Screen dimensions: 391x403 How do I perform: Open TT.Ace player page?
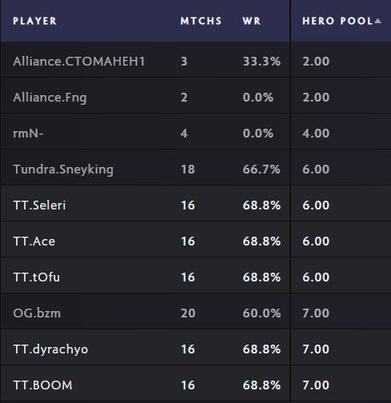tap(34, 241)
